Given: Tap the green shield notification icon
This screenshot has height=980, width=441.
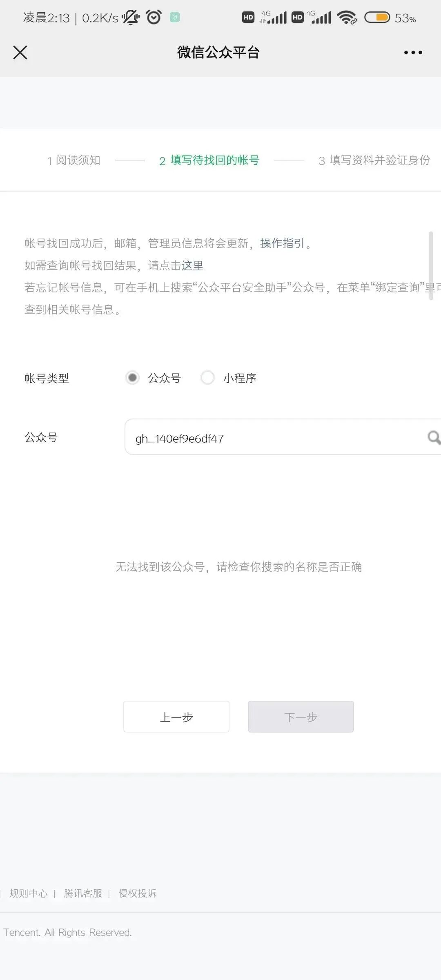Looking at the screenshot, I should point(175,18).
